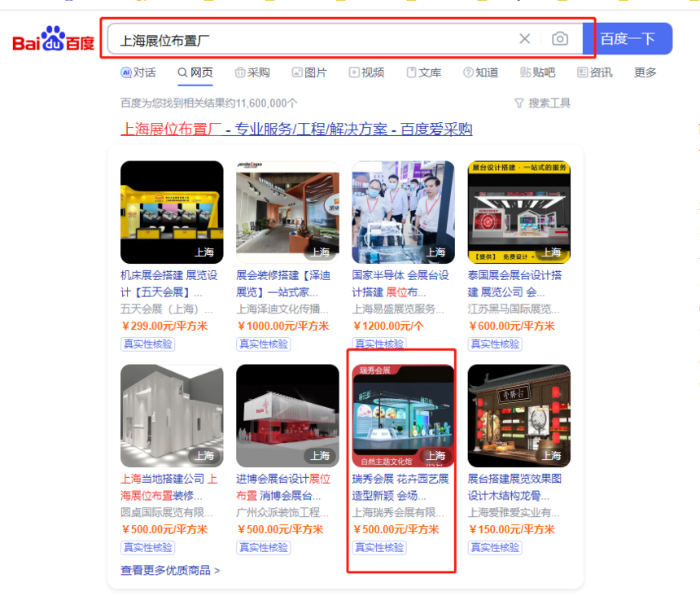
Task: Open the 展台设计搭建 一站式 thumbnail
Action: click(519, 212)
